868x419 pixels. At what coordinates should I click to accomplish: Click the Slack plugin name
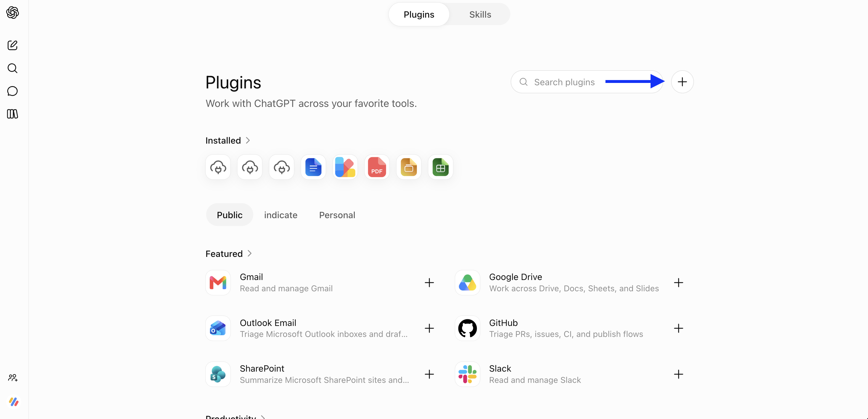500,368
